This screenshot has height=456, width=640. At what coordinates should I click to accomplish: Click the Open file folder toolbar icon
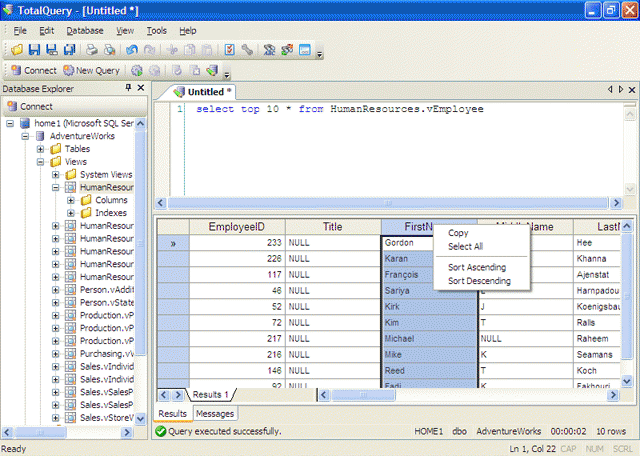[17, 50]
